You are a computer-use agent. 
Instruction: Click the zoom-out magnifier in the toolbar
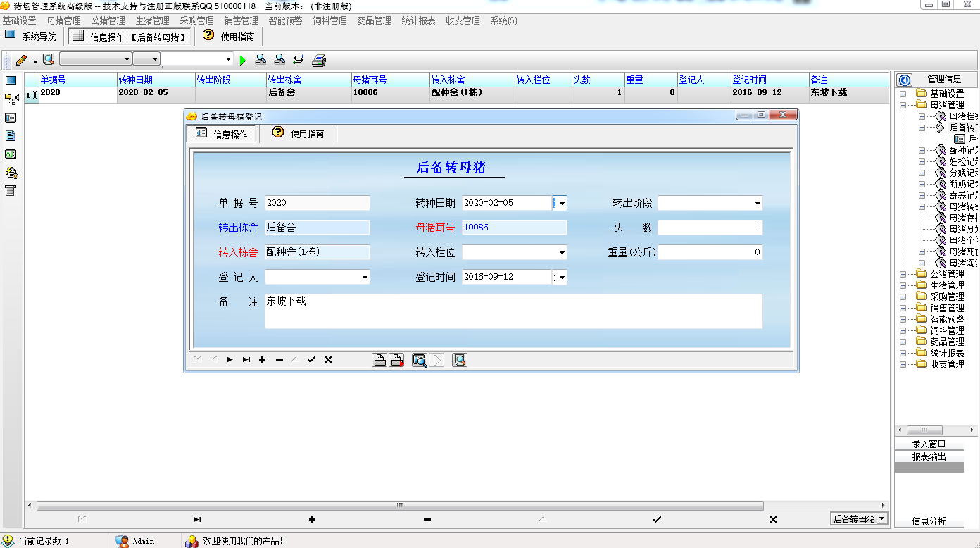click(x=279, y=60)
